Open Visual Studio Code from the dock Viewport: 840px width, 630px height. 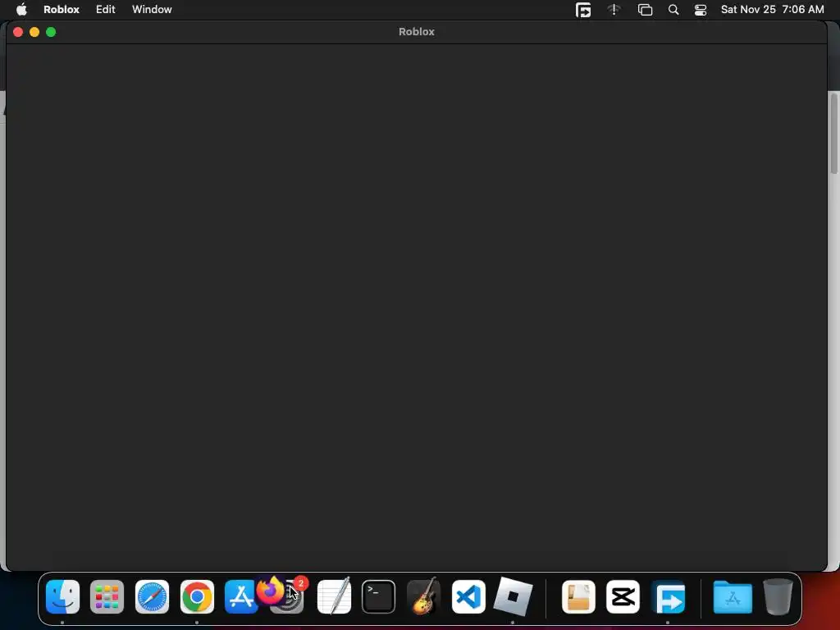point(468,597)
